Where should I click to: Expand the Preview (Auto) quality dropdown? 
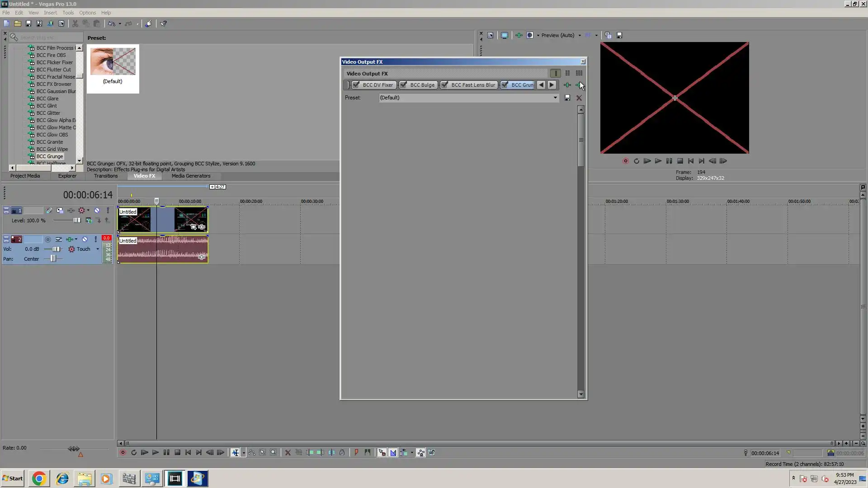(580, 35)
